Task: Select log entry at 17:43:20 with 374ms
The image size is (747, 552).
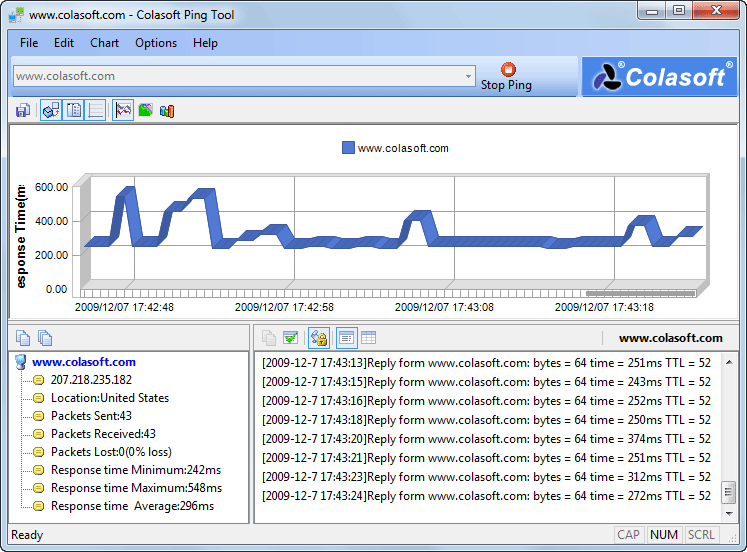Action: (486, 439)
